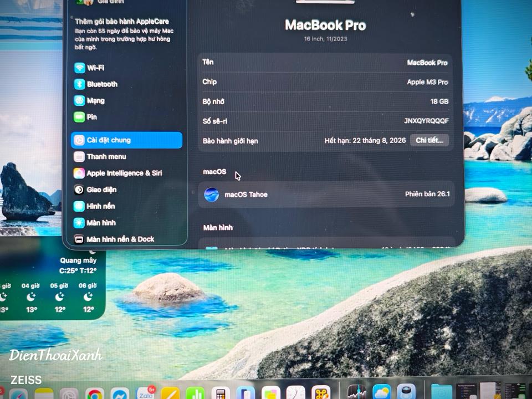
Task: Open Mạng (Network) settings
Action: (79, 100)
